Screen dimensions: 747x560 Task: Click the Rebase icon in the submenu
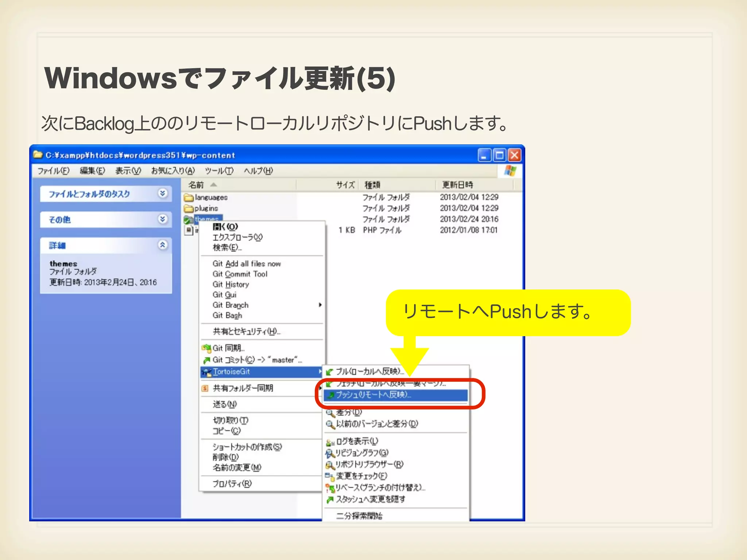tap(330, 488)
